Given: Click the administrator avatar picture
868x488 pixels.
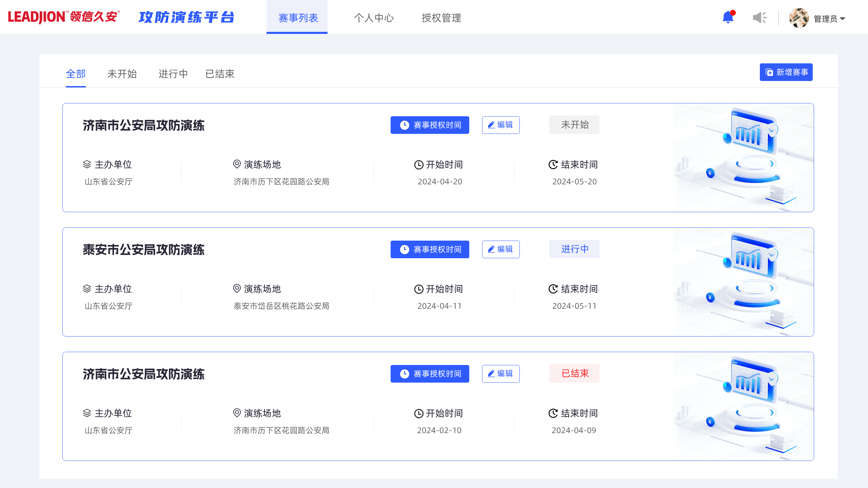Looking at the screenshot, I should (799, 18).
